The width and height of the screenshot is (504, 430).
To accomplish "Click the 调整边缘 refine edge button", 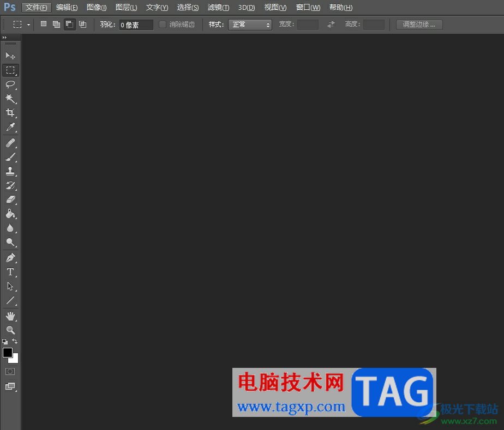I will pos(419,25).
